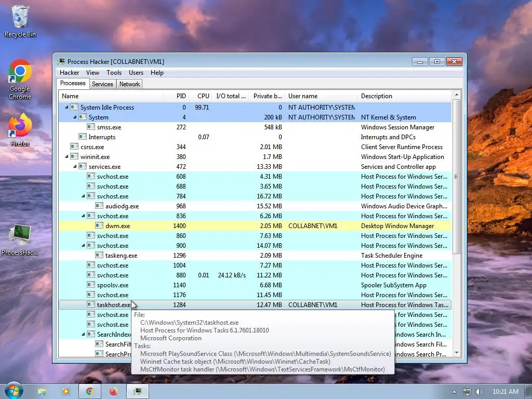Select the Task Scheduler Engine description
This screenshot has height=399, width=532.
click(x=392, y=256)
